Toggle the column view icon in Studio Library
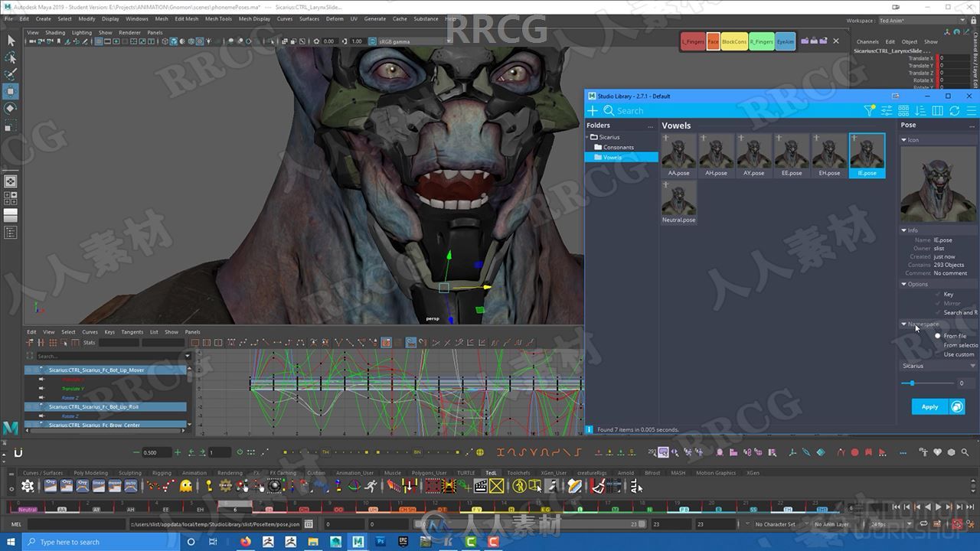Screen dimensions: 980x551 pos(937,111)
